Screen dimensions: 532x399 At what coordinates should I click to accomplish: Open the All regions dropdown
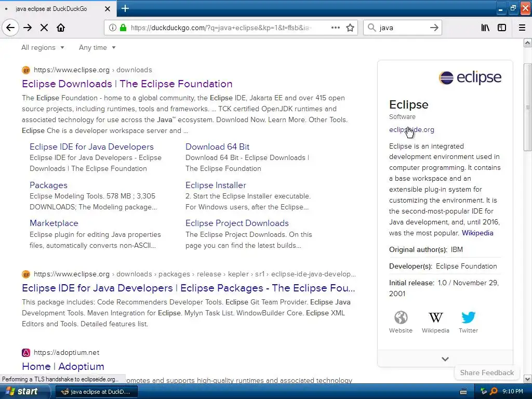pos(43,47)
